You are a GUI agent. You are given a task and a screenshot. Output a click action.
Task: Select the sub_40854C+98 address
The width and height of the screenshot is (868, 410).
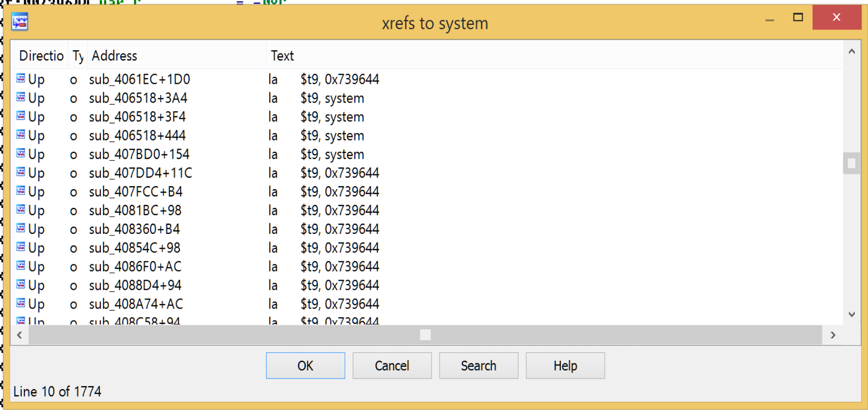(x=134, y=248)
